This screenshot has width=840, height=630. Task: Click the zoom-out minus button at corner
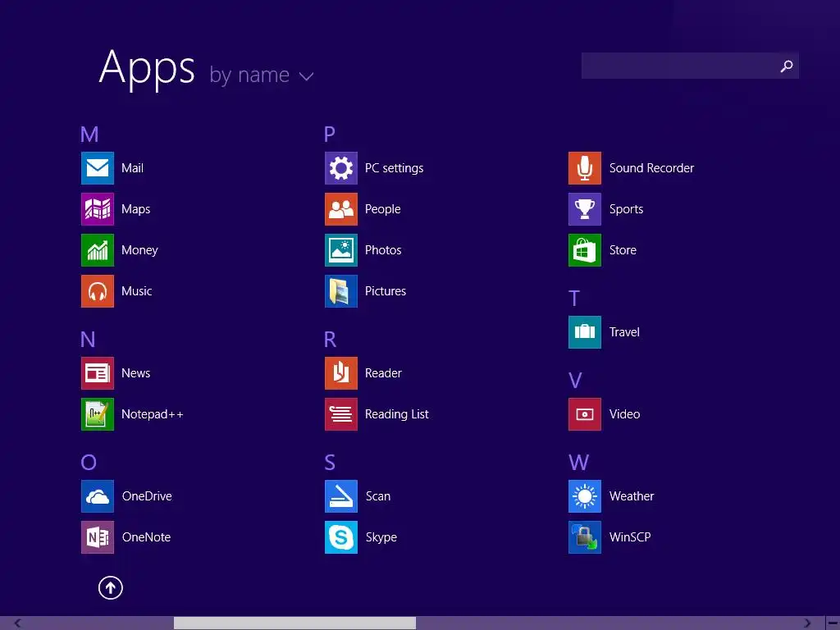click(833, 623)
